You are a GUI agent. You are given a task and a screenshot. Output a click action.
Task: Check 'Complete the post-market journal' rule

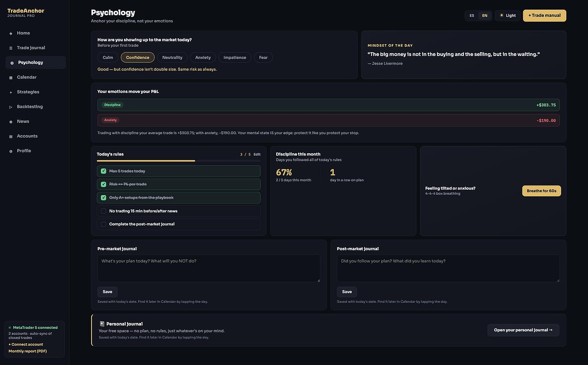104,224
